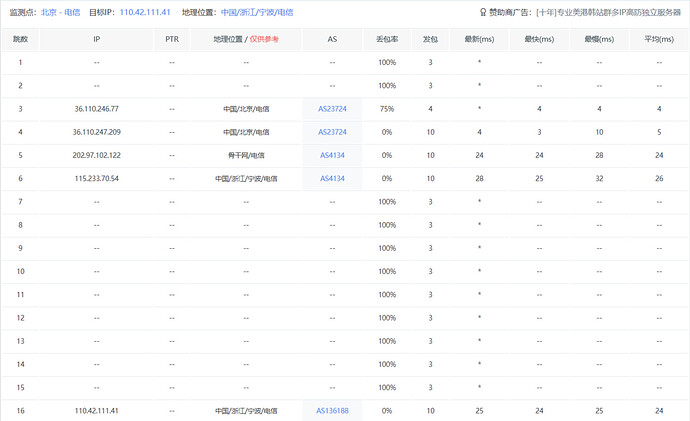Click the 发包 column header
The image size is (690, 421).
click(430, 39)
